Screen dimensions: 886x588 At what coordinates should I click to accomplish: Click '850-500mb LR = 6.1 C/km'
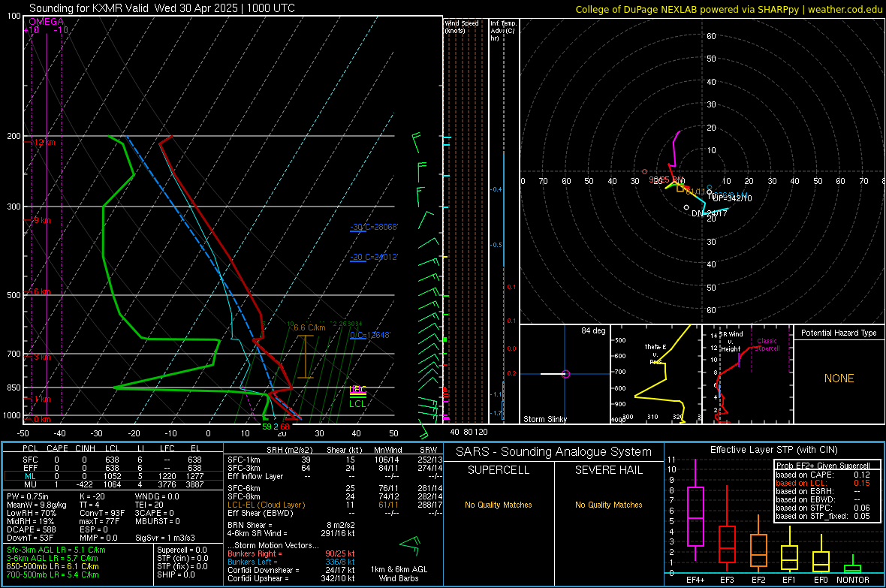tap(53, 566)
